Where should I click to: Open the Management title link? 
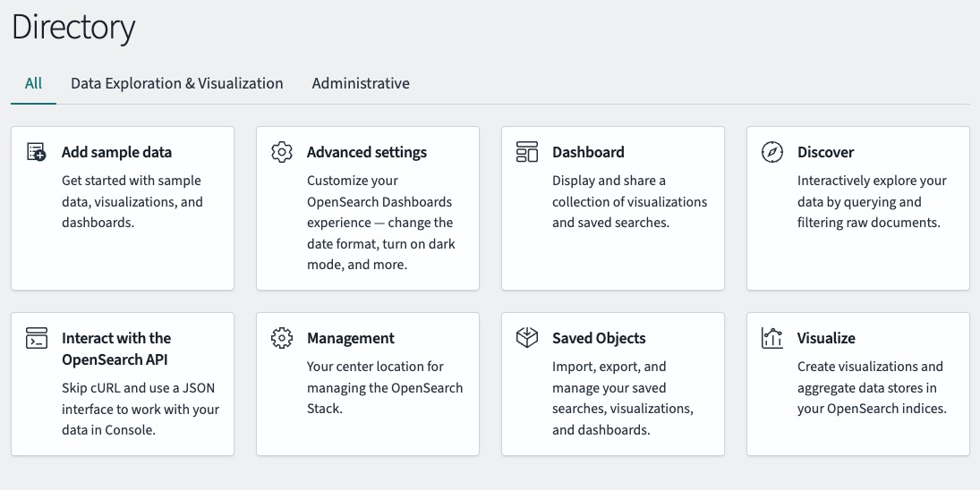[351, 338]
